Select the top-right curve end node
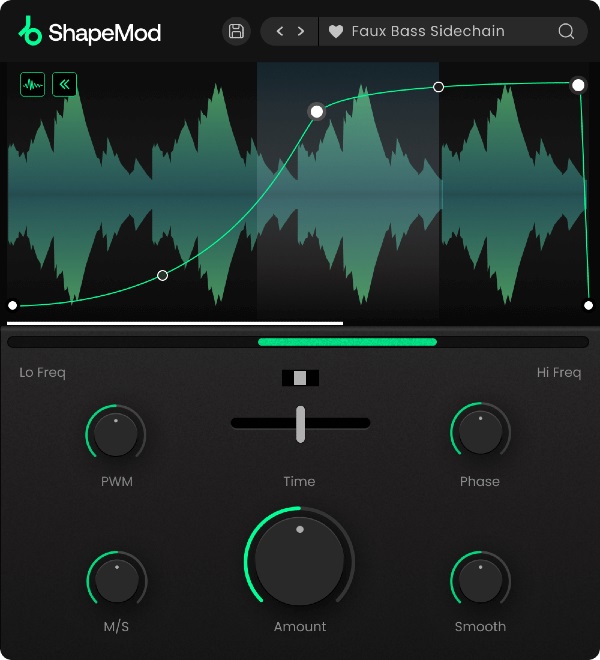Viewport: 600px width, 660px height. coord(578,85)
